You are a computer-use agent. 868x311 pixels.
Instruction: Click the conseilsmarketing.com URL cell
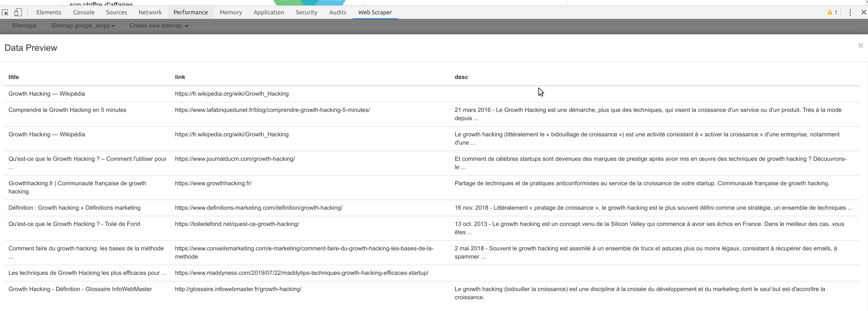[304, 252]
